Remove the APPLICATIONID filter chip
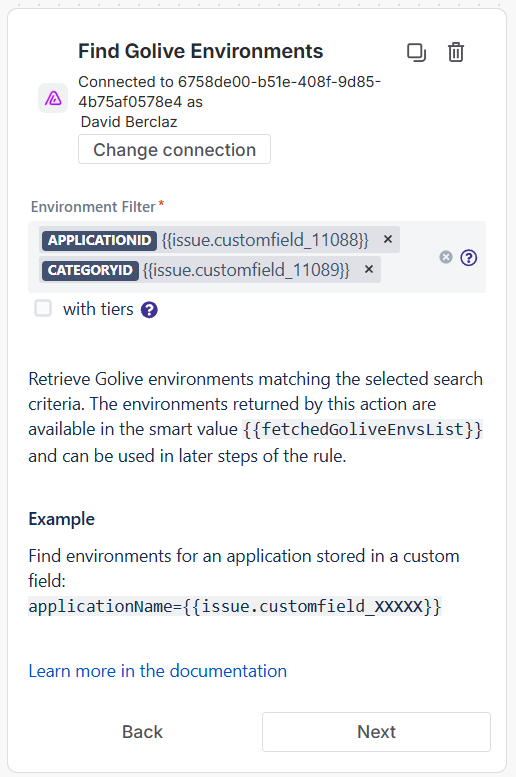Screen dimensions: 516x777 click(x=388, y=239)
